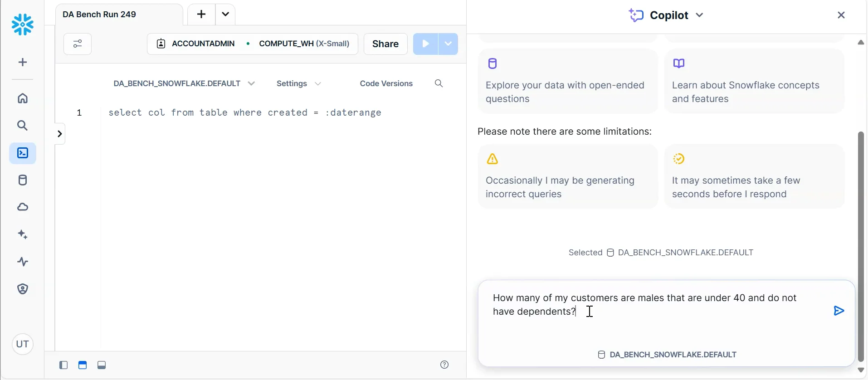Open AI & ML sparkle icon

point(23,234)
